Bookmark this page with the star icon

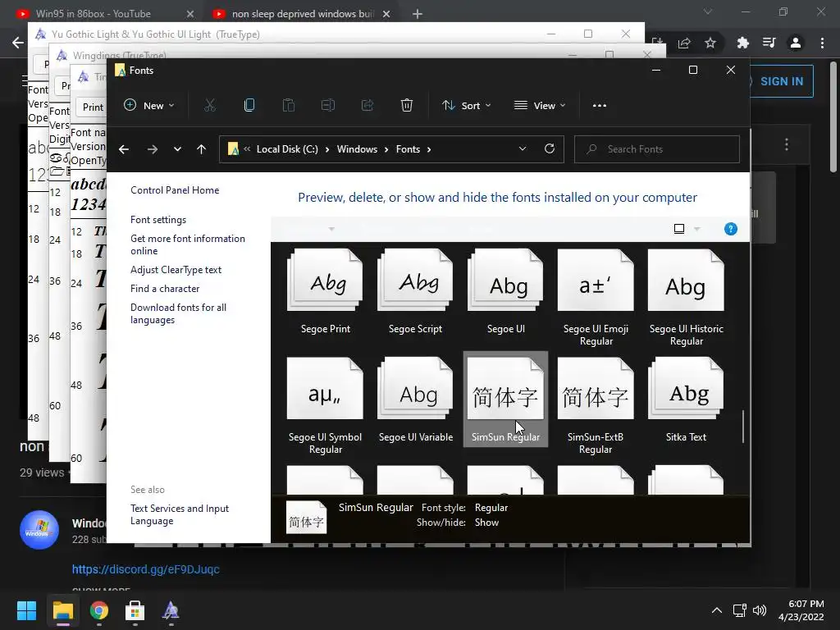[710, 43]
